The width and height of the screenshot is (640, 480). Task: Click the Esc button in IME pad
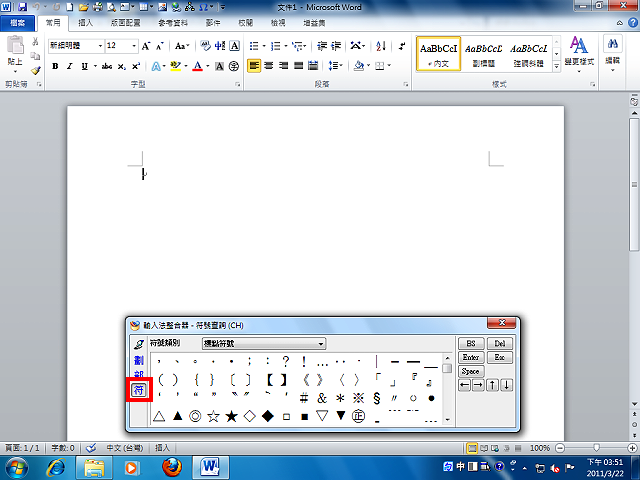500,357
